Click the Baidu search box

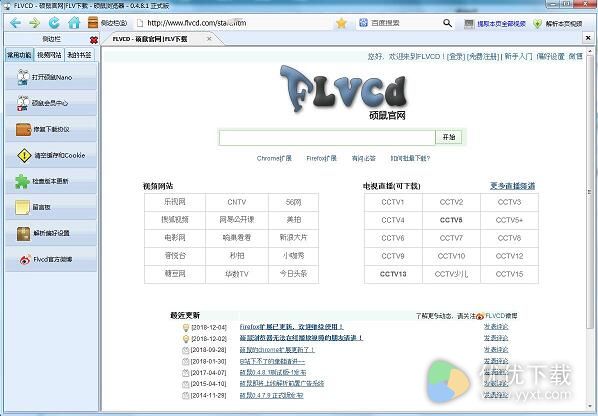pos(404,23)
